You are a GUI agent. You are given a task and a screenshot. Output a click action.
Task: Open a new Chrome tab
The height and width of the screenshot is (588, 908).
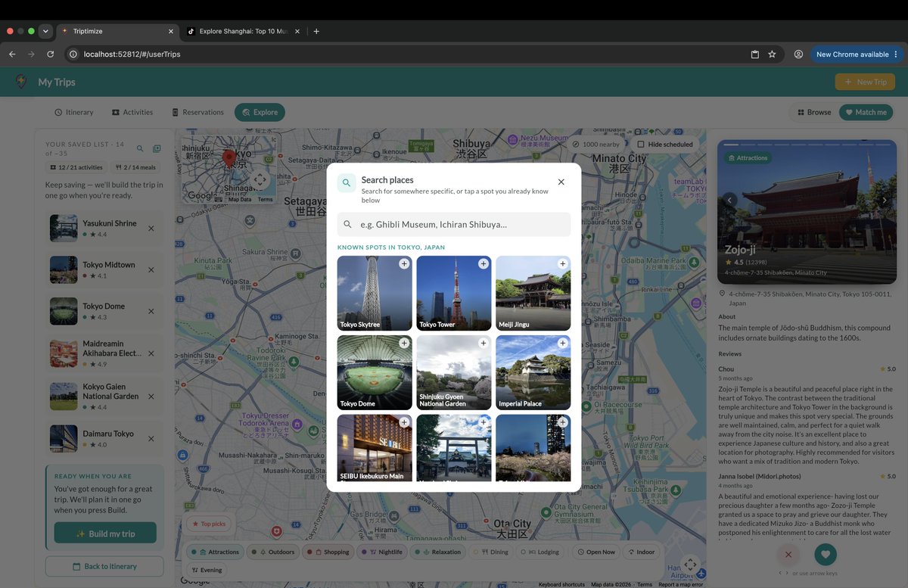(x=316, y=31)
